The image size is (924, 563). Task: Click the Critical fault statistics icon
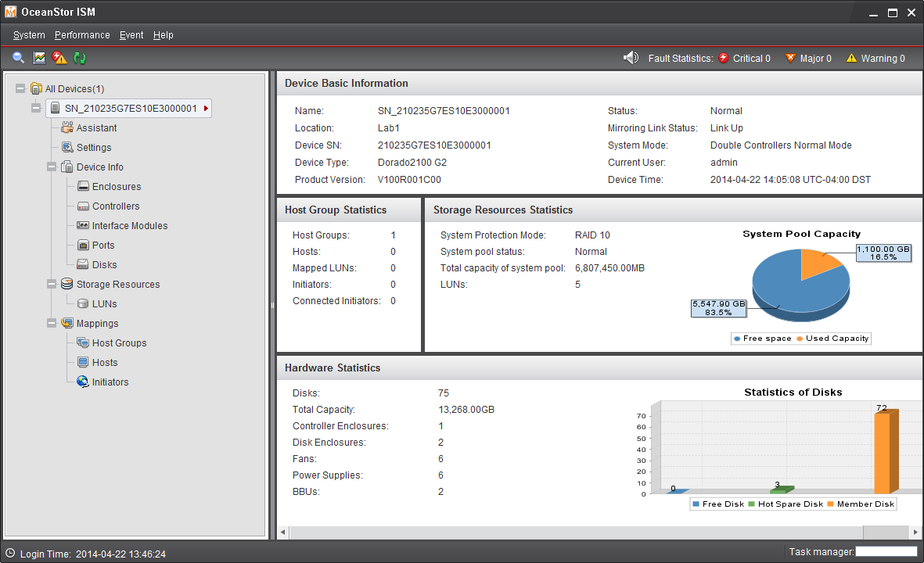(x=724, y=58)
